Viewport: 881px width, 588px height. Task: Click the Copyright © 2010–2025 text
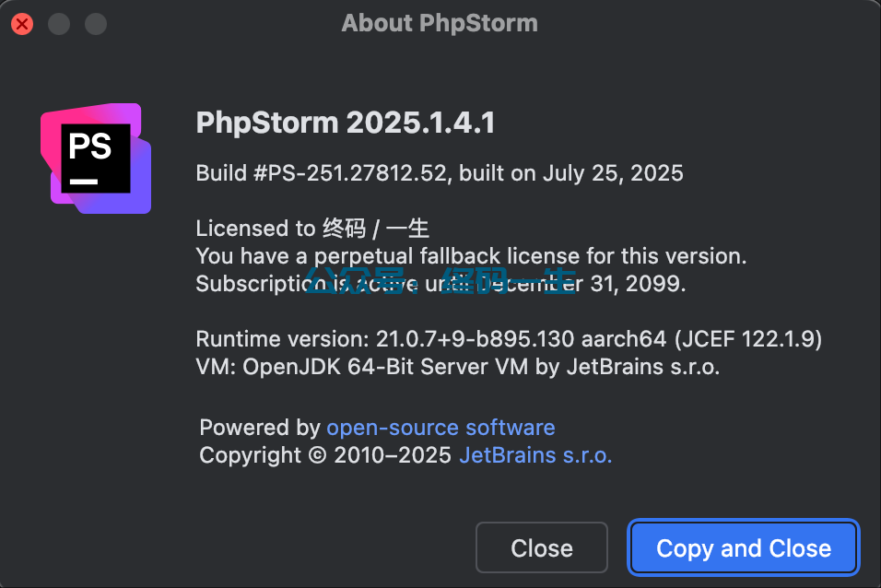(x=325, y=455)
